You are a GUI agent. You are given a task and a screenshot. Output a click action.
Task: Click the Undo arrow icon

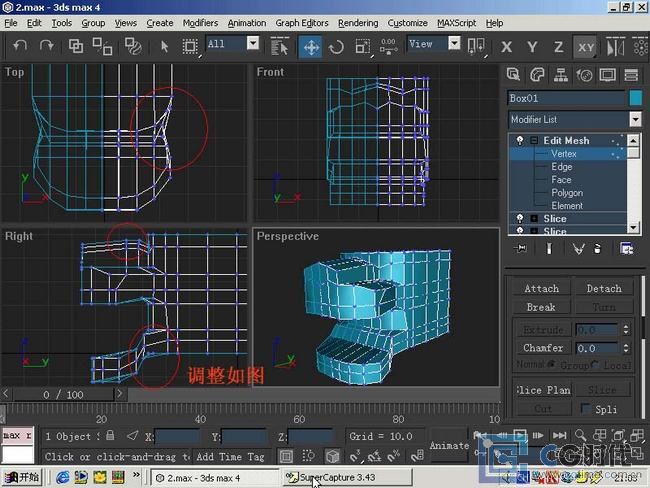click(x=18, y=46)
